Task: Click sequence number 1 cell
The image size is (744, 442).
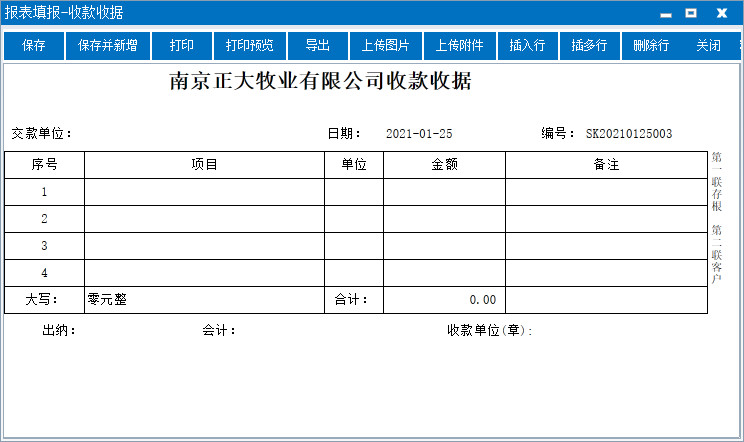Action: tap(45, 192)
